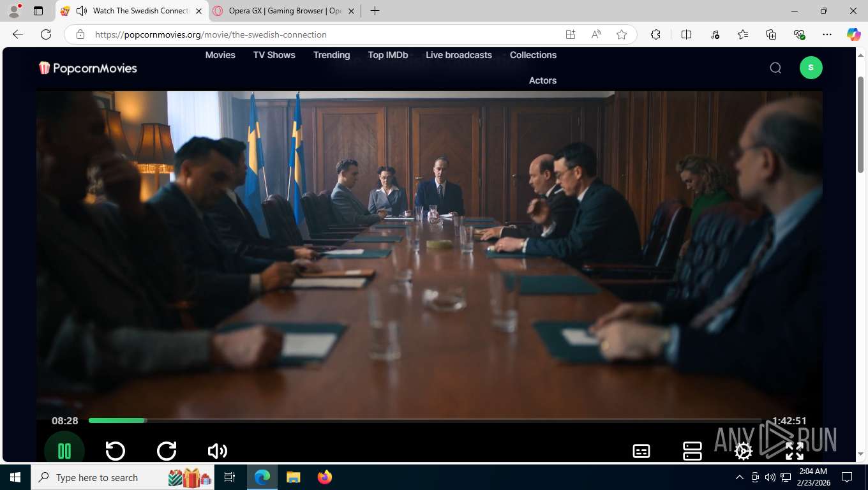This screenshot has height=490, width=868.
Task: Open Browser essentials heart icon
Action: tap(799, 34)
